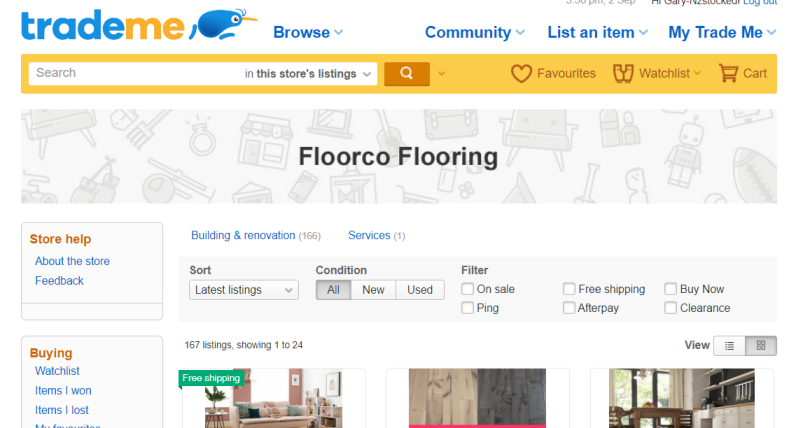The width and height of the screenshot is (789, 428).
Task: Expand search options arrow beside search button
Action: coord(442,73)
